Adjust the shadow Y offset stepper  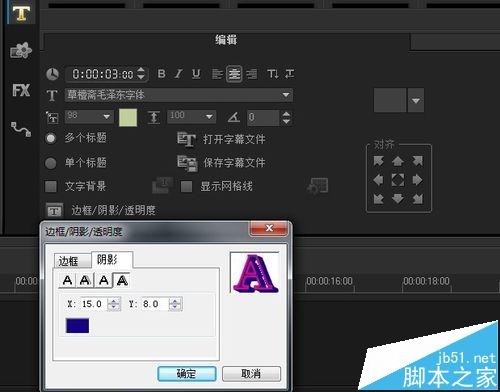pyautogui.click(x=175, y=304)
